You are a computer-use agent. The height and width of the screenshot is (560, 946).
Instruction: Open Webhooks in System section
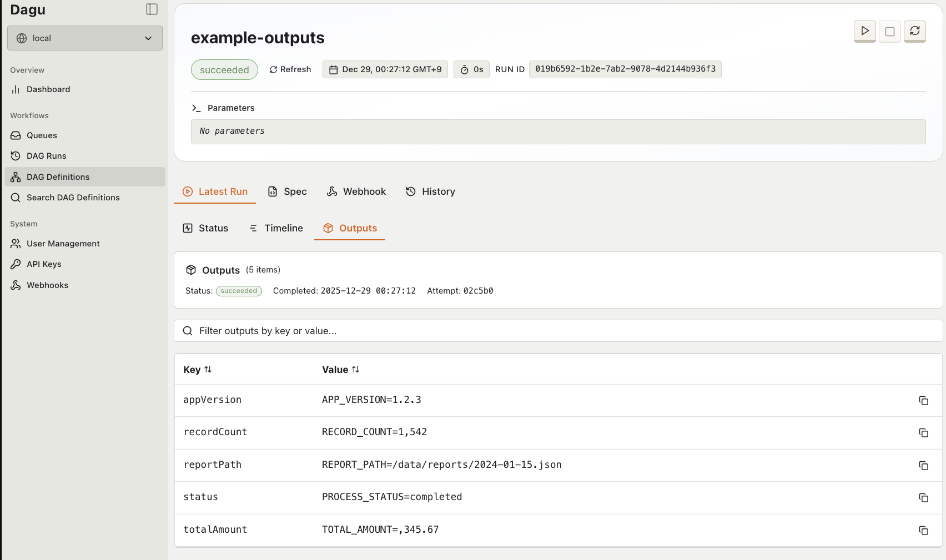(47, 285)
